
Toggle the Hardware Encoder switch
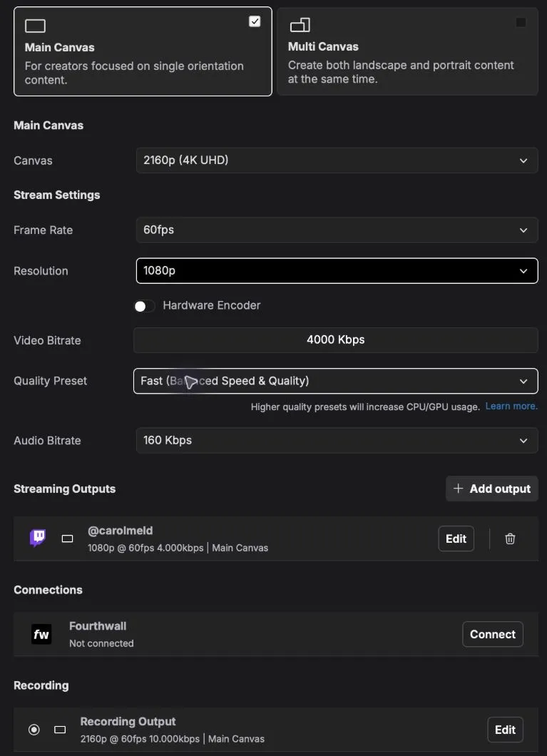click(145, 306)
